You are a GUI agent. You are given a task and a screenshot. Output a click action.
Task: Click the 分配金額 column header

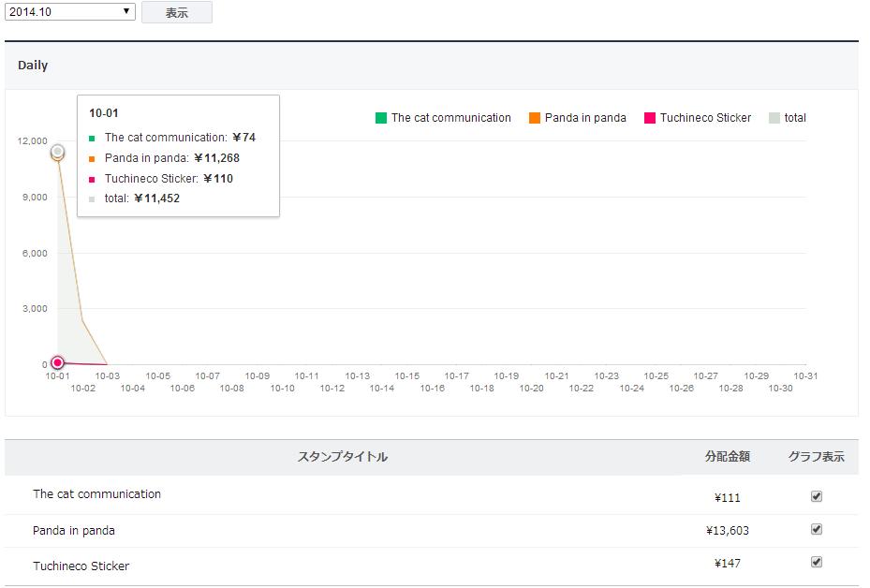[x=727, y=457]
